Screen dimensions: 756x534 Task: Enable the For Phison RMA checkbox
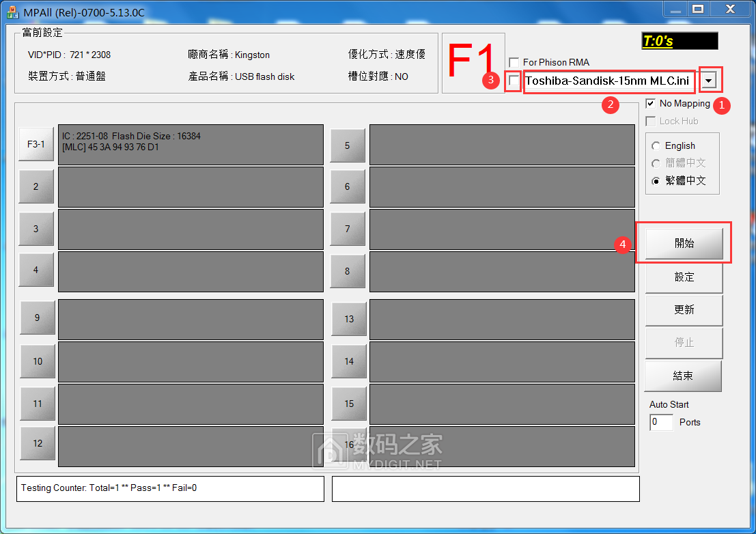coord(514,62)
